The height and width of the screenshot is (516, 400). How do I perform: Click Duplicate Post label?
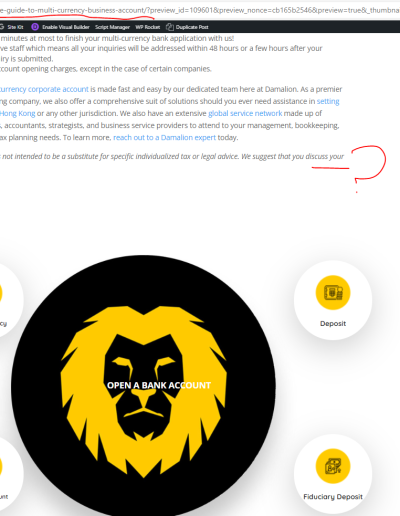(192, 27)
